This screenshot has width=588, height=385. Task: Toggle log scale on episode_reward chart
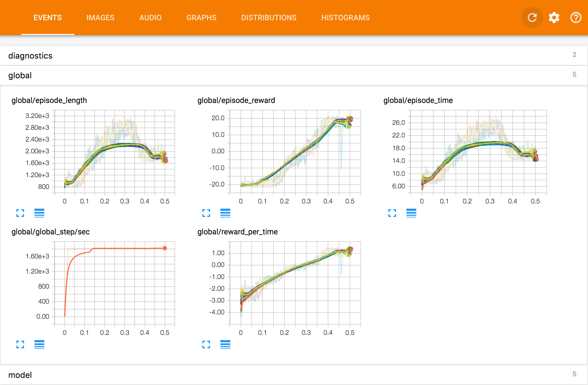[225, 213]
